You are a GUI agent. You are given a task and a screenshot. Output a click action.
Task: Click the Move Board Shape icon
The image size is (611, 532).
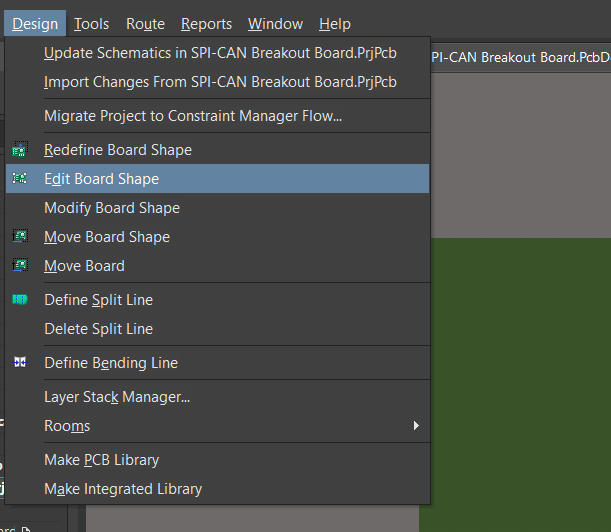[x=20, y=236]
